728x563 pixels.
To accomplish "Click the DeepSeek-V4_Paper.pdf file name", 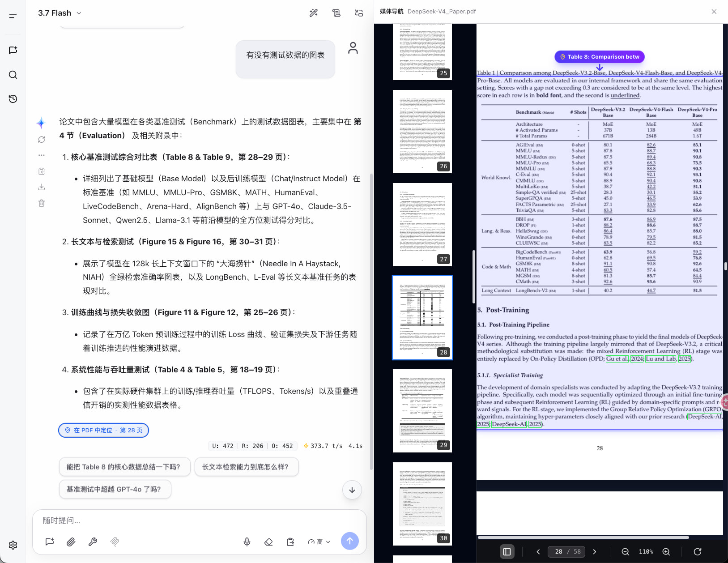I will (x=442, y=12).
